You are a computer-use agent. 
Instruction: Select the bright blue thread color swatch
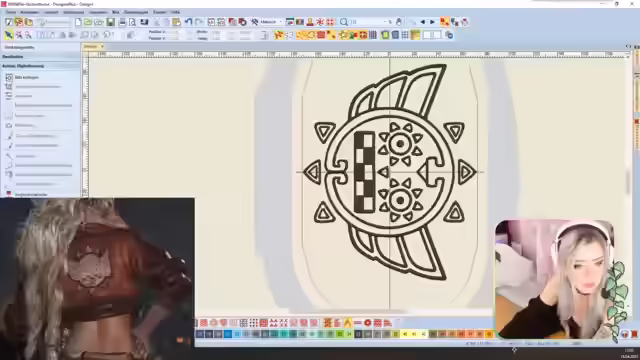(x=228, y=334)
